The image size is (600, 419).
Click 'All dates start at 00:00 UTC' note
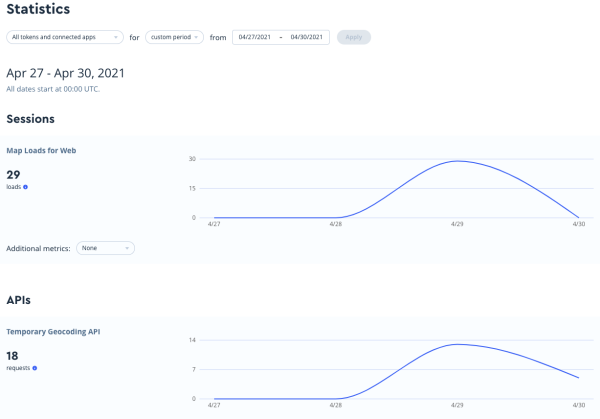click(53, 89)
